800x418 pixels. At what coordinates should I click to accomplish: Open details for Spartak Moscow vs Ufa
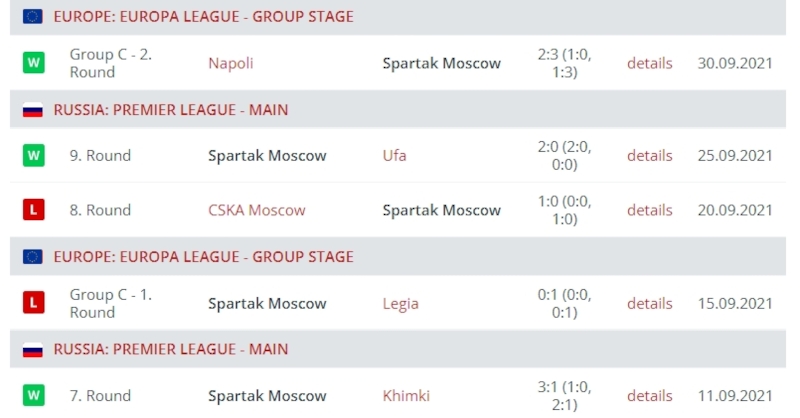[649, 156]
